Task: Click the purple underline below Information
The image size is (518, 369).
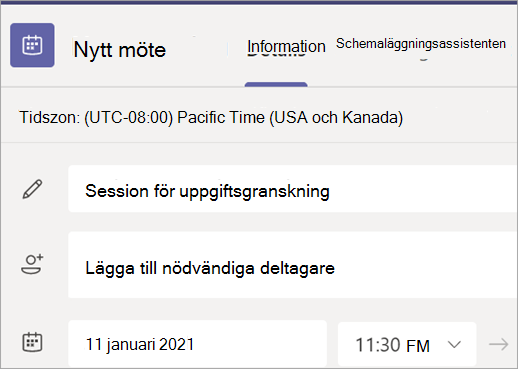Action: [x=276, y=84]
